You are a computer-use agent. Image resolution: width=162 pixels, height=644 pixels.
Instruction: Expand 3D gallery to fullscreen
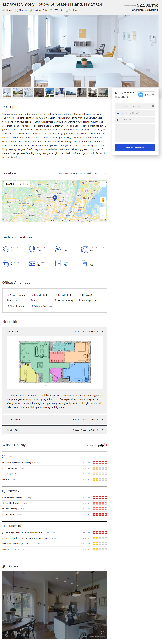[103, 633]
